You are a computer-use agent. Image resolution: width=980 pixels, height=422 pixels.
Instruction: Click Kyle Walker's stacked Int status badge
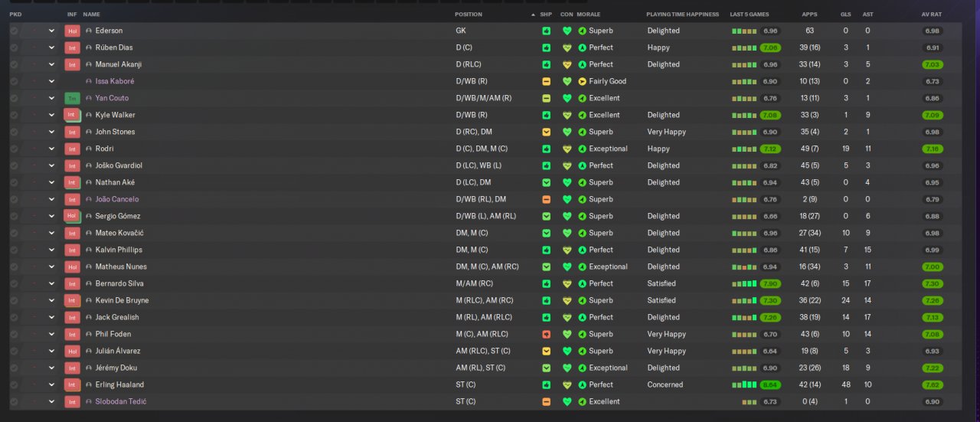click(x=72, y=115)
